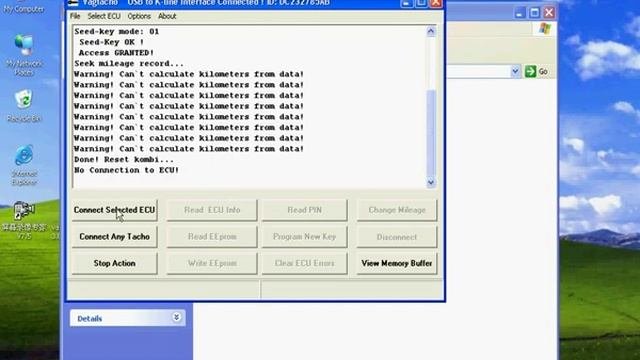Open the About menu
This screenshot has width=640, height=360.
(x=167, y=16)
